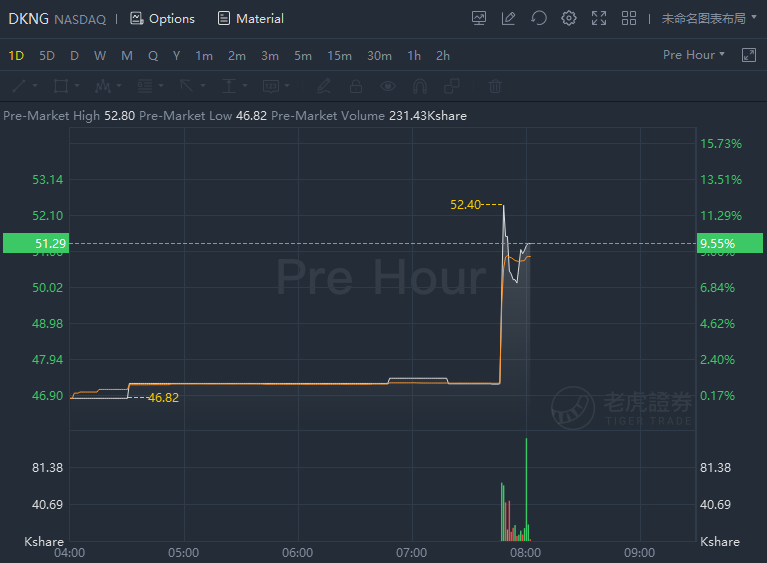Select the trend line drawing tool
The image size is (767, 563).
pos(19,86)
